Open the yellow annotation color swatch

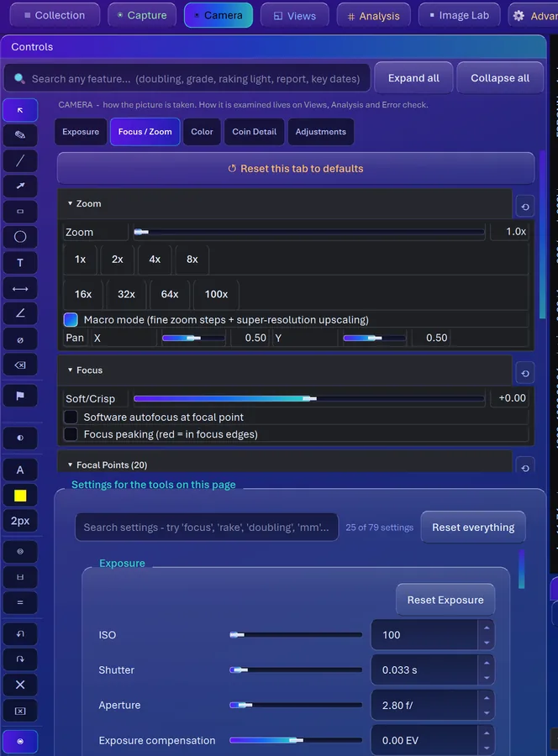[x=20, y=495]
